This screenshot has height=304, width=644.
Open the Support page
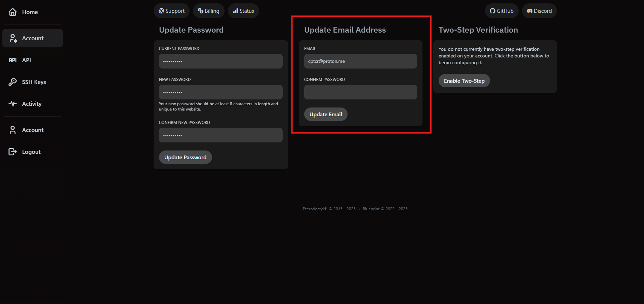pos(171,10)
